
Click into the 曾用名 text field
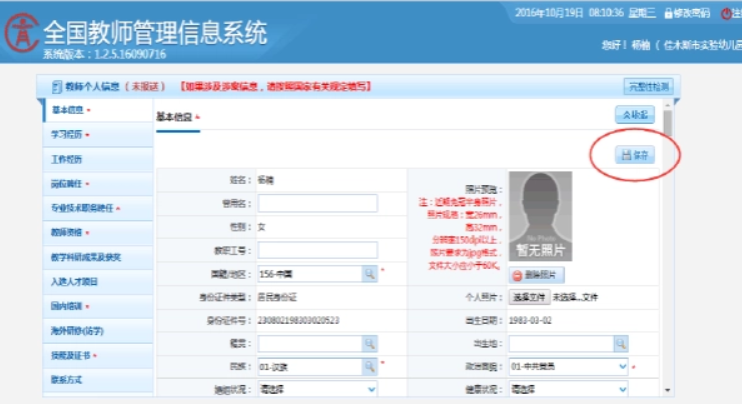coord(317,203)
